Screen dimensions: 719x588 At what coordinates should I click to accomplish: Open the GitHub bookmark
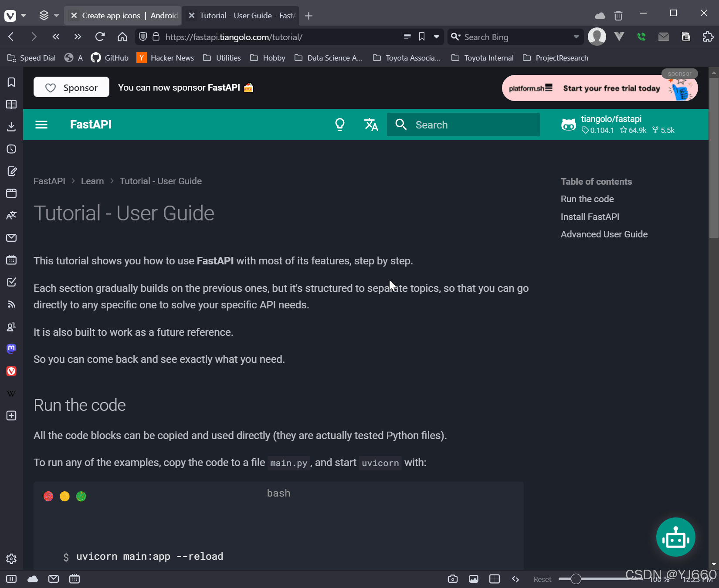click(x=110, y=58)
